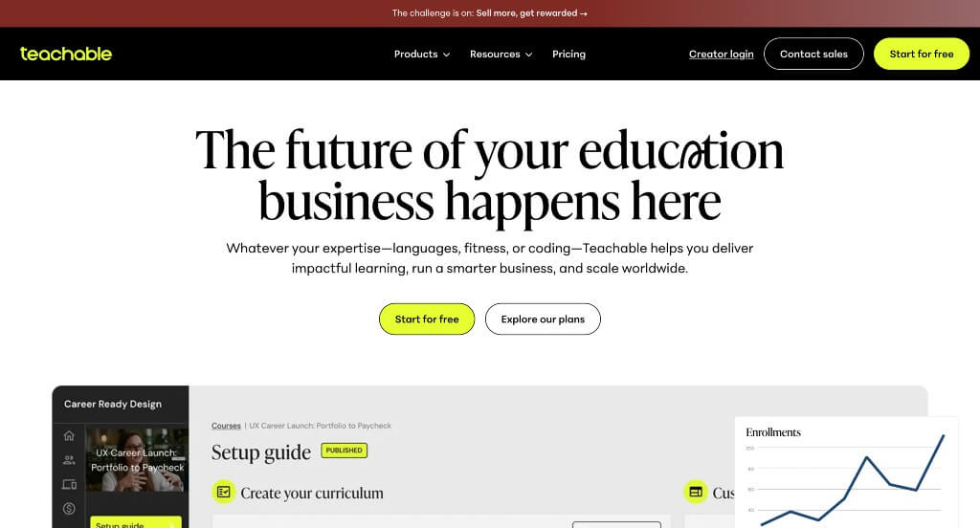The image size is (980, 528).
Task: Click the Teachable logo
Action: point(66,54)
